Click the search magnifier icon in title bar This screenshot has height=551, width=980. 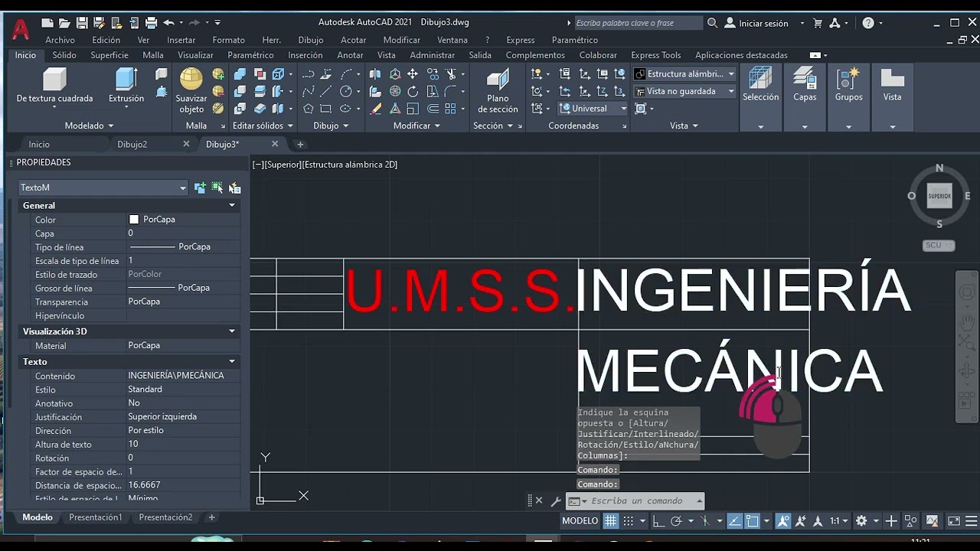(x=712, y=23)
